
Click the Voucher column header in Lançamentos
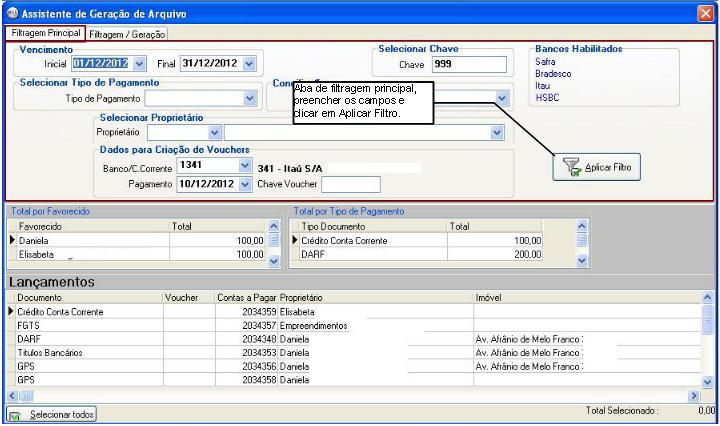pyautogui.click(x=186, y=298)
